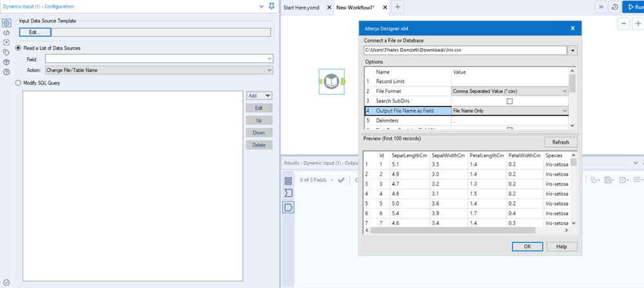Show overflow chevrons next to history icon
Viewport: 644px width, 288px height.
[x=601, y=7]
